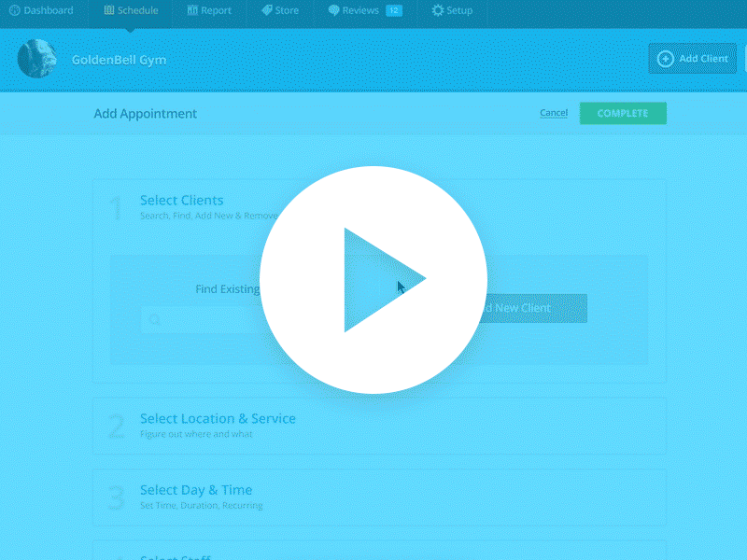Image resolution: width=747 pixels, height=560 pixels.
Task: Play the tutorial video
Action: click(373, 277)
